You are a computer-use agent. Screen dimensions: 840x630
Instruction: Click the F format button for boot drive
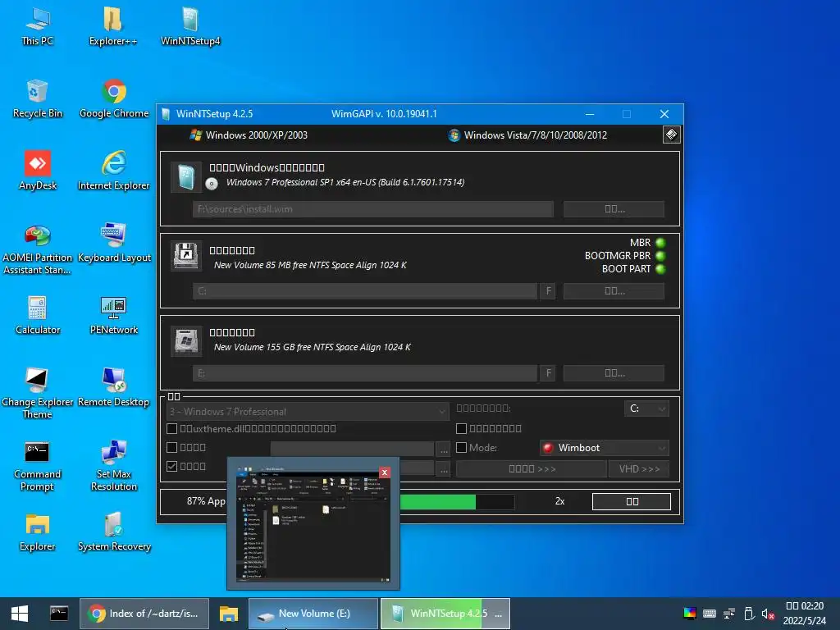click(548, 291)
